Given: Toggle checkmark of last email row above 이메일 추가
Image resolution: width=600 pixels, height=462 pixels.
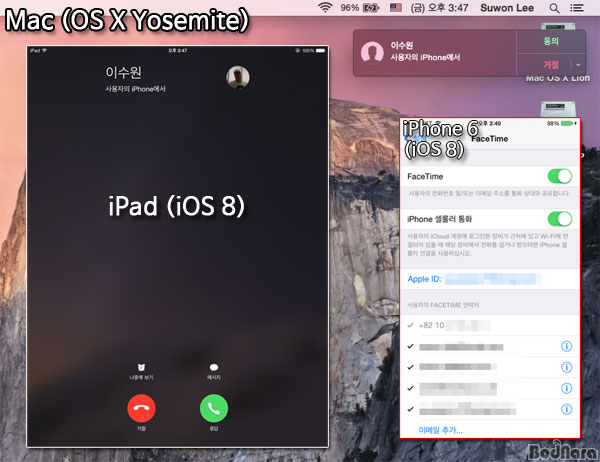Looking at the screenshot, I should pos(410,409).
